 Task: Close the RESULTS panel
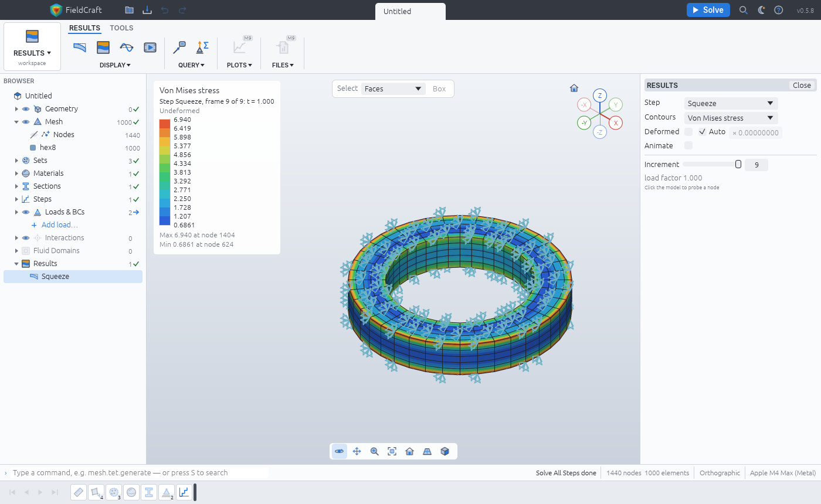tap(802, 85)
